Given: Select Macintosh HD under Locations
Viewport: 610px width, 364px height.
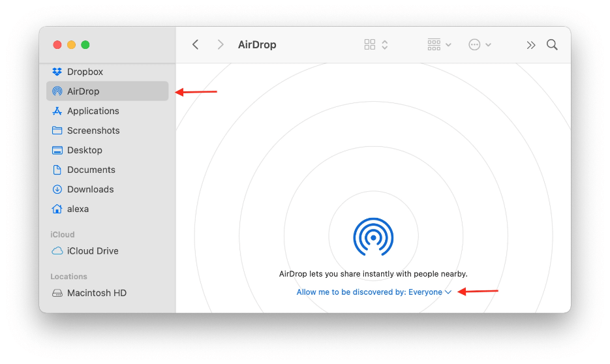Looking at the screenshot, I should tap(96, 293).
